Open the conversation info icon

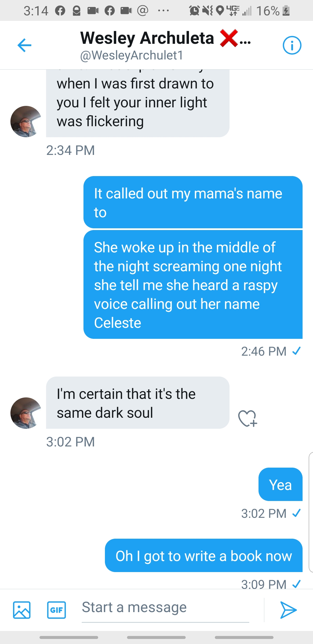(292, 45)
